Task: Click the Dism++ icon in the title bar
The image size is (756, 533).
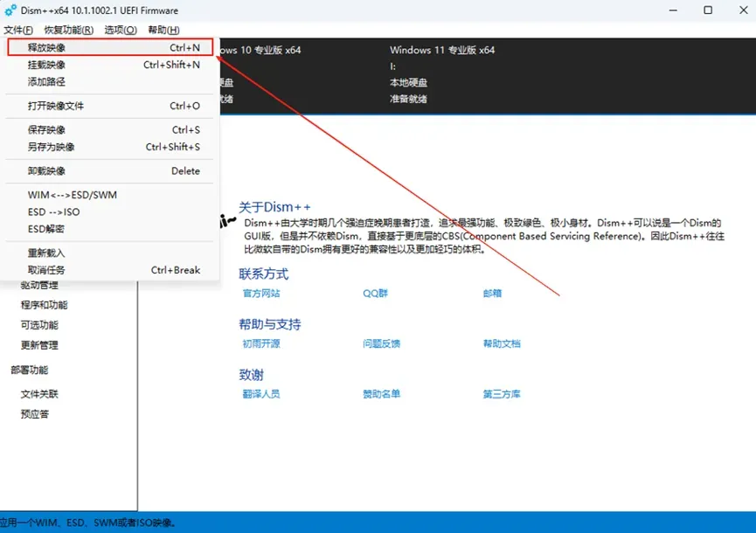Action: point(10,10)
